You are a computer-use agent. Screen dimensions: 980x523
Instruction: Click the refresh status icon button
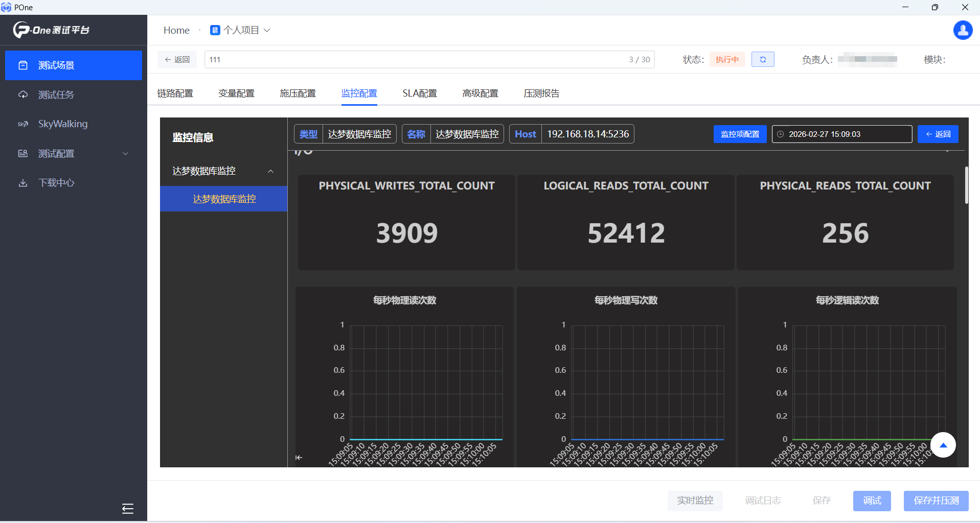[x=762, y=60]
